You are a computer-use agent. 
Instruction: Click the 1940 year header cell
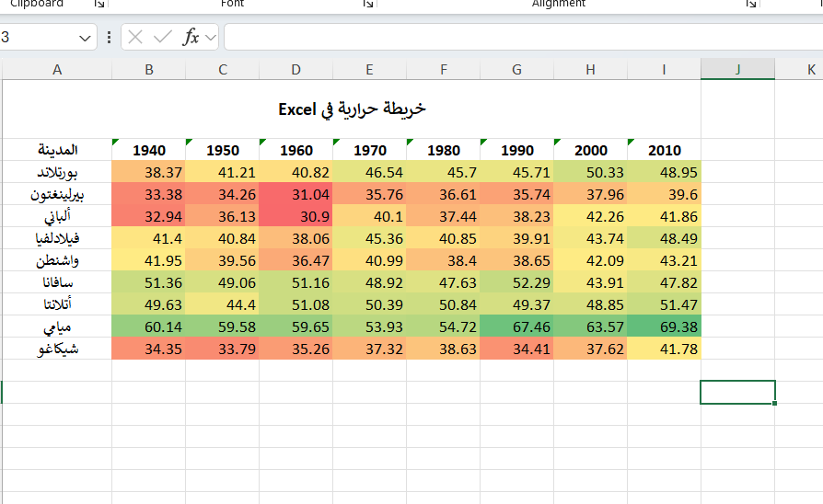(149, 150)
